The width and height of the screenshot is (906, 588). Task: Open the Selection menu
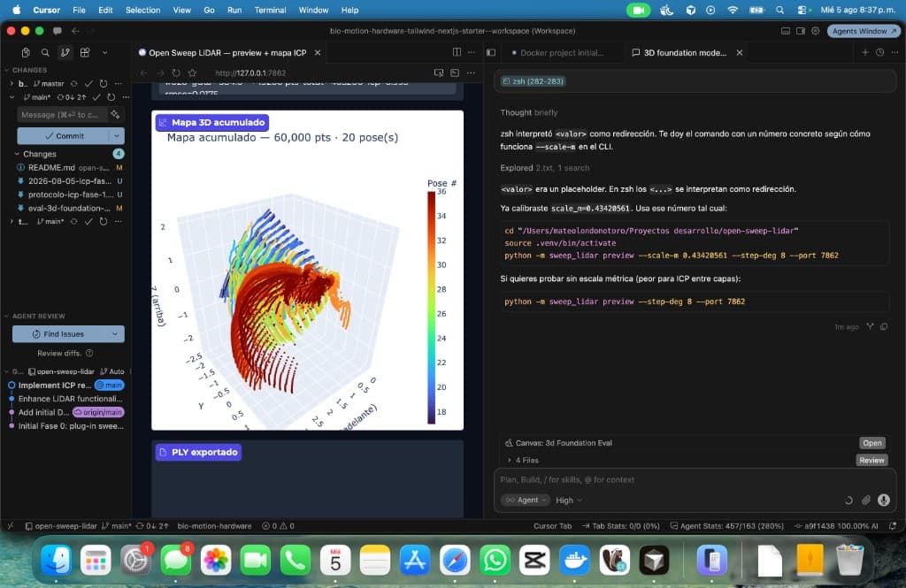142,10
